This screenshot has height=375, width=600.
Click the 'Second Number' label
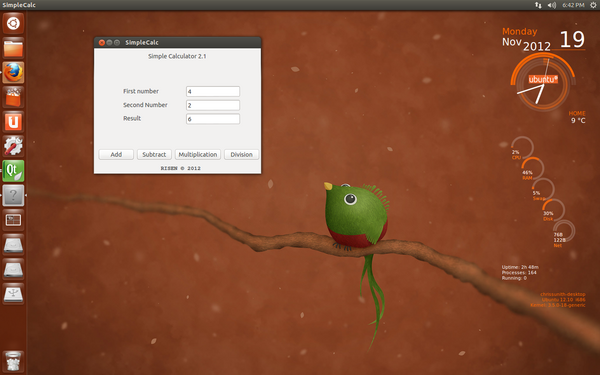pos(145,105)
